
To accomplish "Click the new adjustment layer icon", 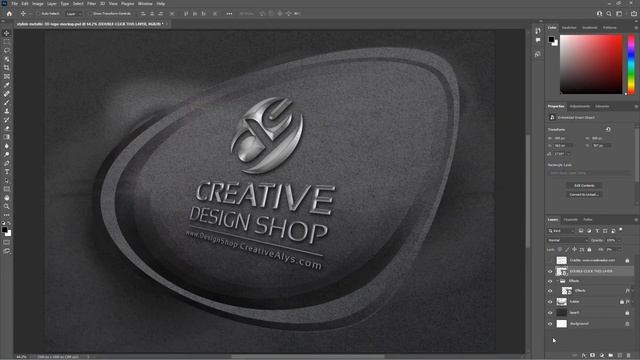I will click(x=602, y=356).
